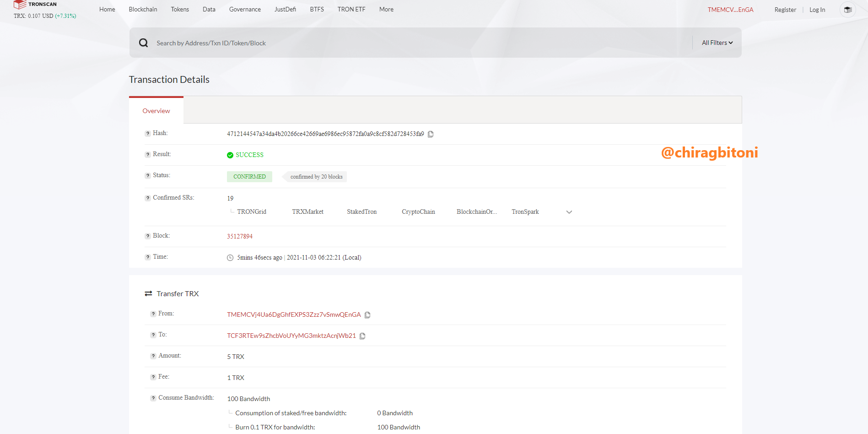Click the SUCCESS result text

(x=249, y=155)
